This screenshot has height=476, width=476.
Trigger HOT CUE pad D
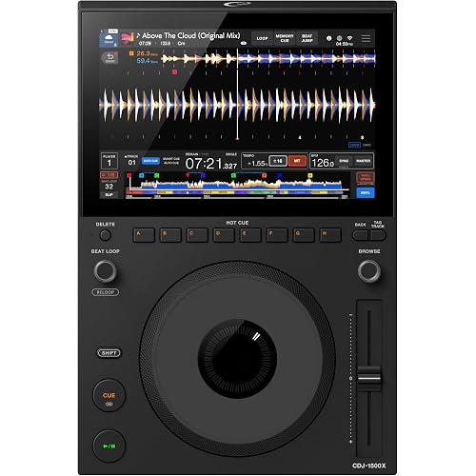click(224, 235)
